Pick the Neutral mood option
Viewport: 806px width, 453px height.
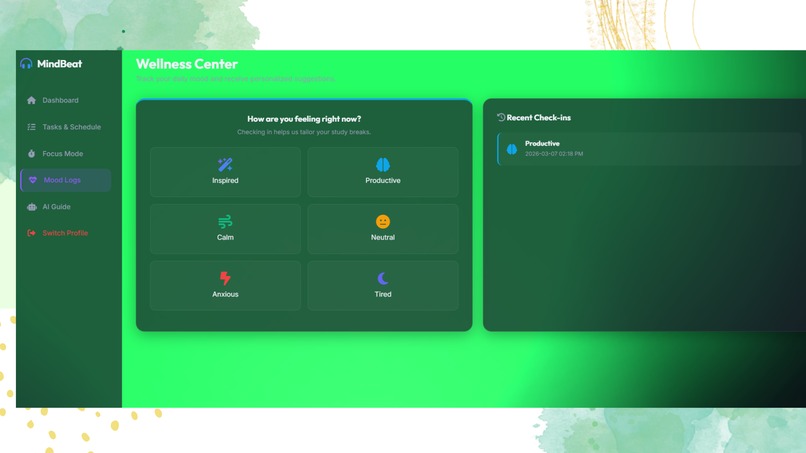tap(383, 229)
